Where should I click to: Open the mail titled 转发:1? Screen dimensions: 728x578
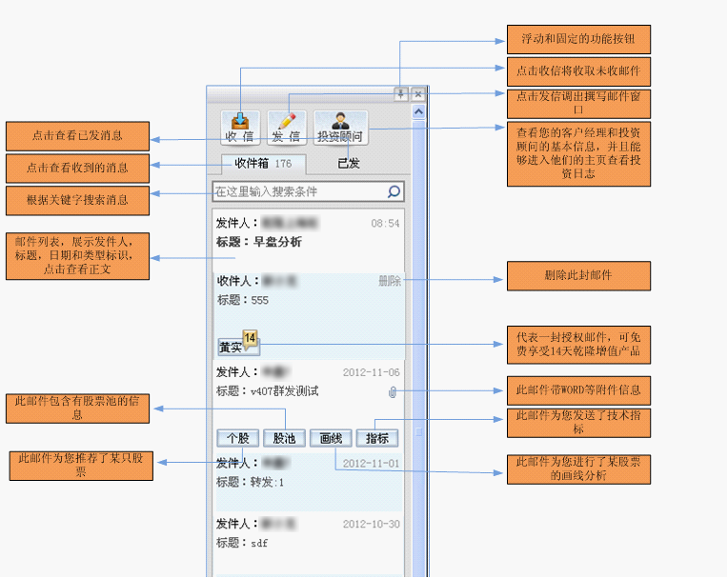tap(309, 483)
